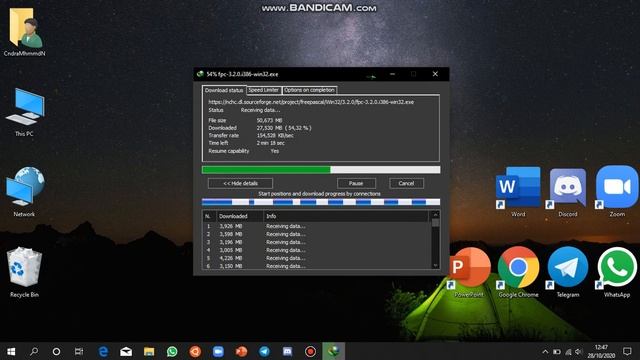Open the Windows Start menu
This screenshot has width=640, height=360.
coord(11,351)
